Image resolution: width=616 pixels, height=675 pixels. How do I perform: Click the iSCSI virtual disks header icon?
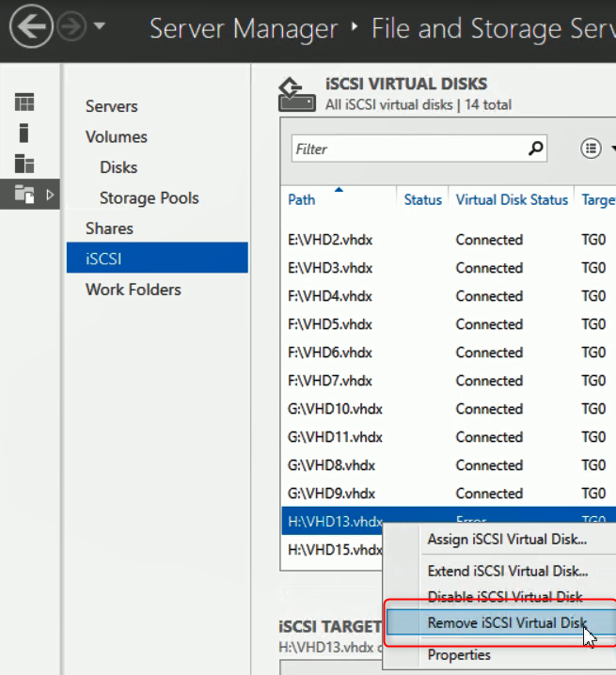pyautogui.click(x=297, y=94)
